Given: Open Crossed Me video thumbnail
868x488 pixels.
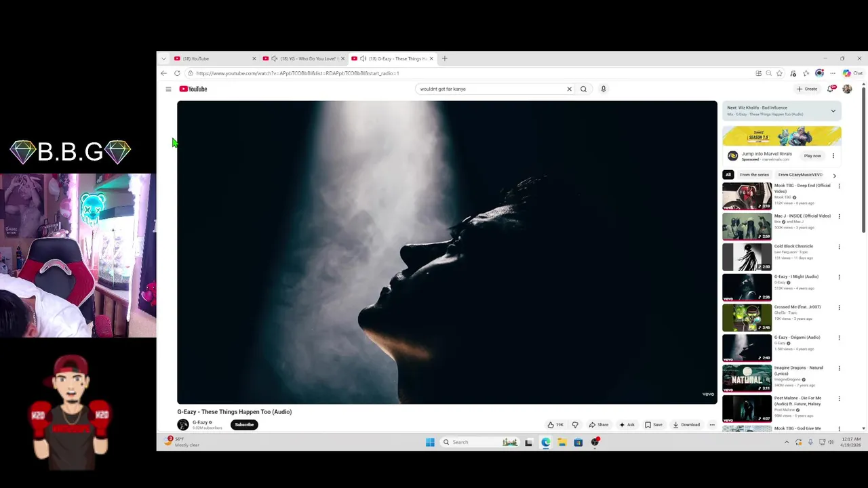Looking at the screenshot, I should (747, 317).
